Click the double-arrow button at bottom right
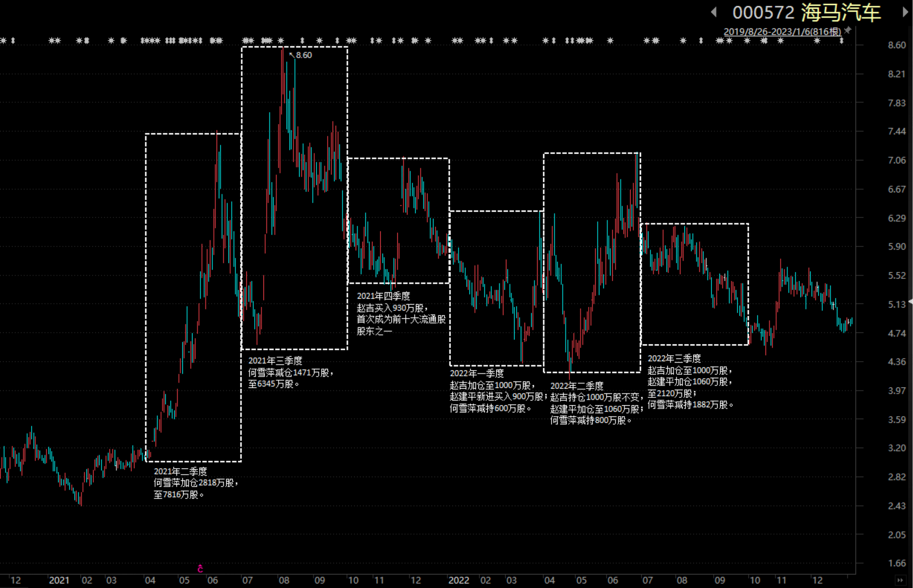The width and height of the screenshot is (913, 588). (901, 581)
